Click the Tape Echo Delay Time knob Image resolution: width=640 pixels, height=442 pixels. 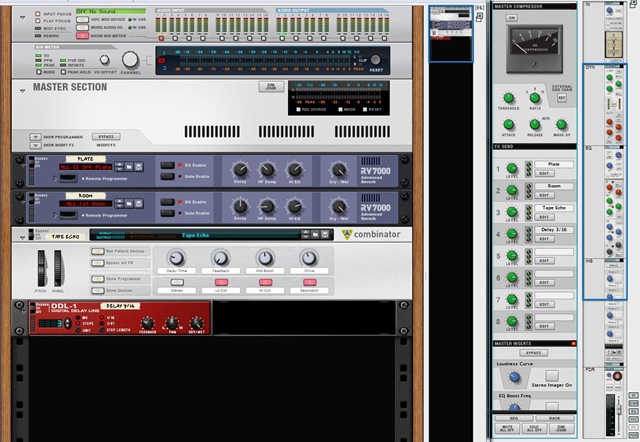(x=176, y=258)
